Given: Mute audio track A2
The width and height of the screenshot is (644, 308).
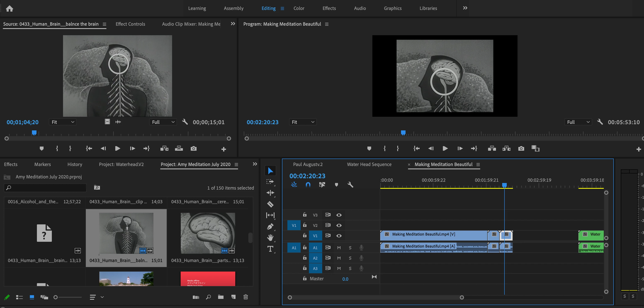Looking at the screenshot, I should point(339,258).
